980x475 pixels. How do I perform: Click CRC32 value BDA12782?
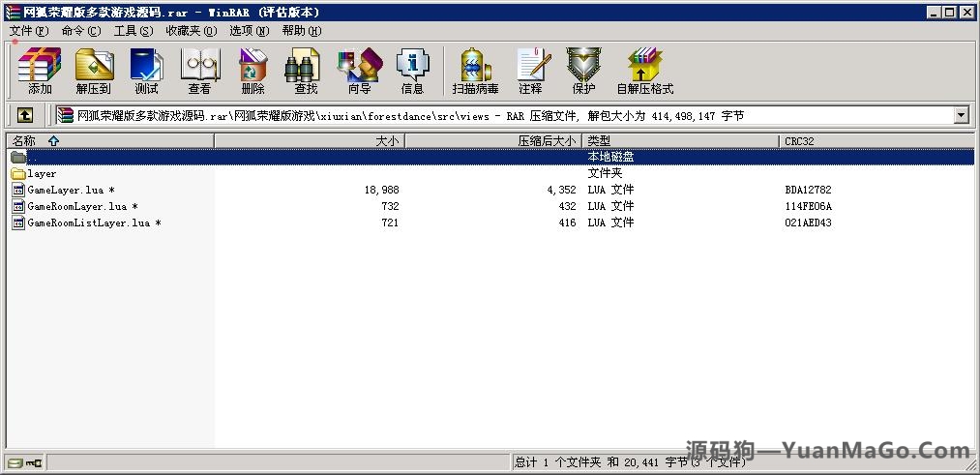pyautogui.click(x=808, y=190)
